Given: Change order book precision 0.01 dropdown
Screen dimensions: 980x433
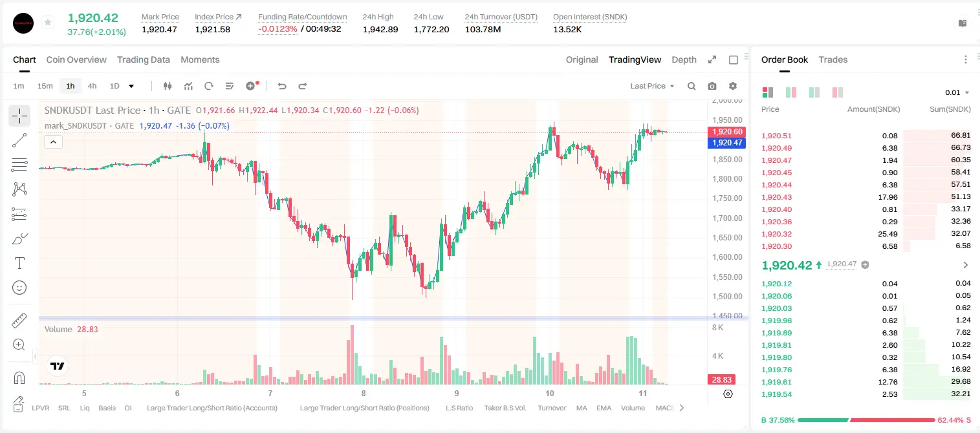Looking at the screenshot, I should (958, 92).
